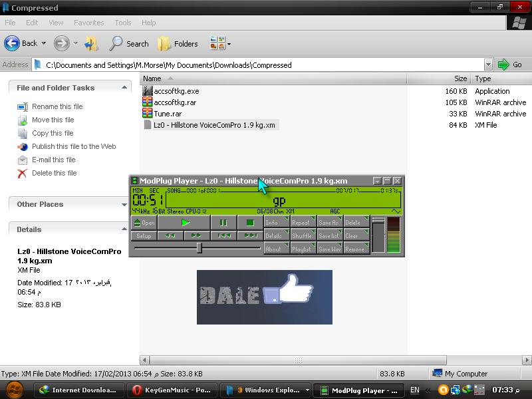Click the Start button on the taskbar
Viewport: 532px width, 399px height.
pyautogui.click(x=14, y=390)
